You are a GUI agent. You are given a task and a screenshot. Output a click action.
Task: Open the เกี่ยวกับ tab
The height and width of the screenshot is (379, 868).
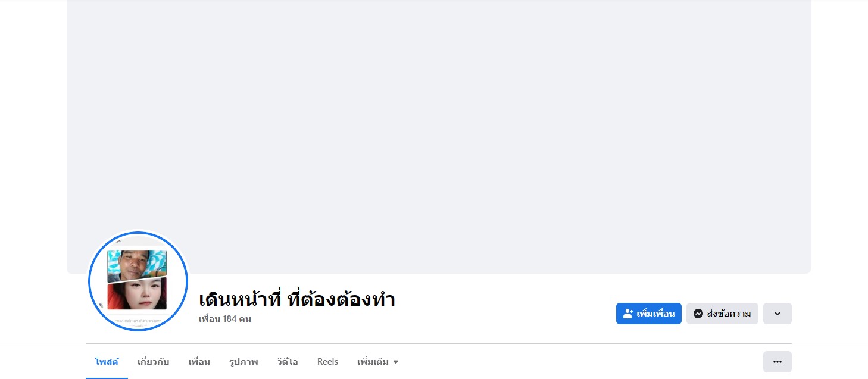[153, 362]
